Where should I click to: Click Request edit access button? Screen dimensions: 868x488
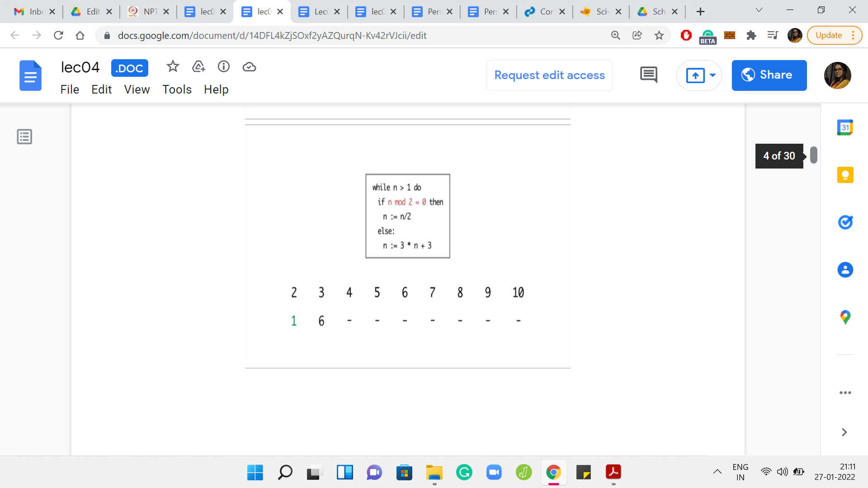pos(549,75)
